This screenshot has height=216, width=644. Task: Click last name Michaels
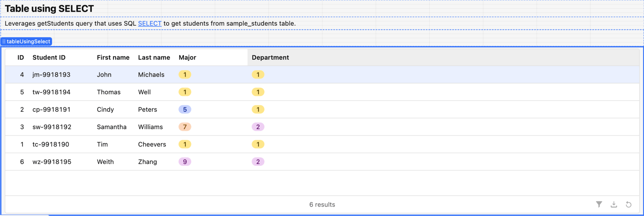pyautogui.click(x=151, y=74)
